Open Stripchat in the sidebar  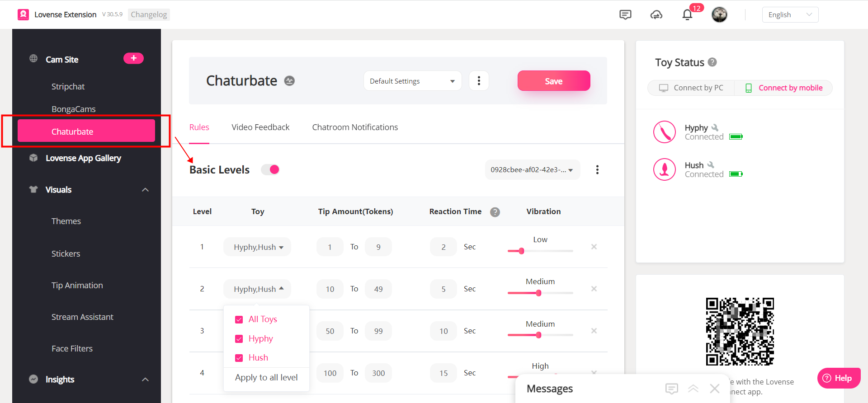[x=68, y=86]
